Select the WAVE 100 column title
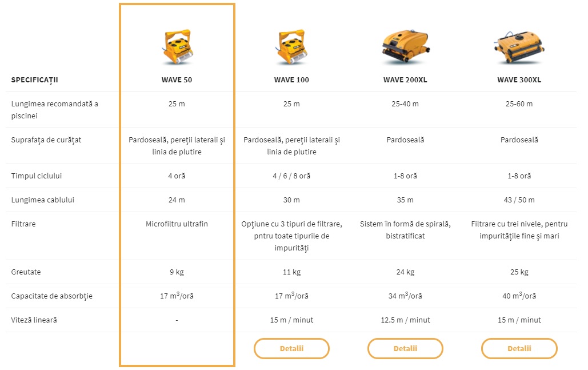 point(291,80)
